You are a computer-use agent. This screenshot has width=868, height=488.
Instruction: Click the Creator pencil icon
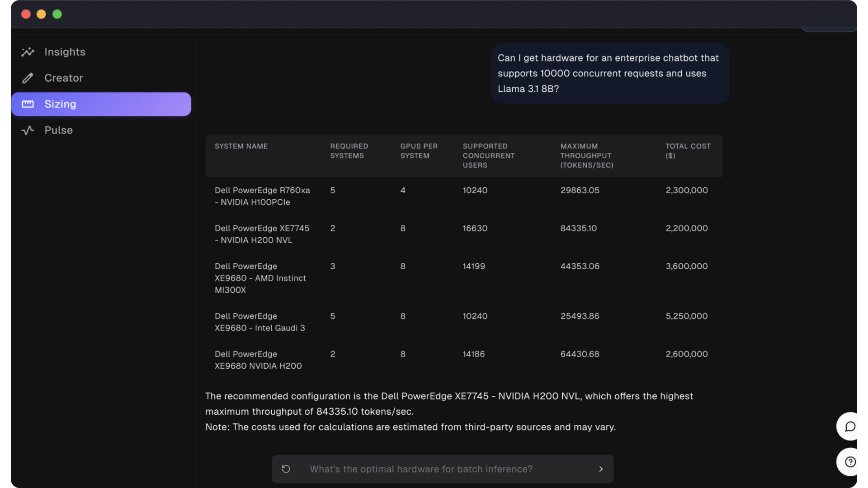tap(28, 78)
